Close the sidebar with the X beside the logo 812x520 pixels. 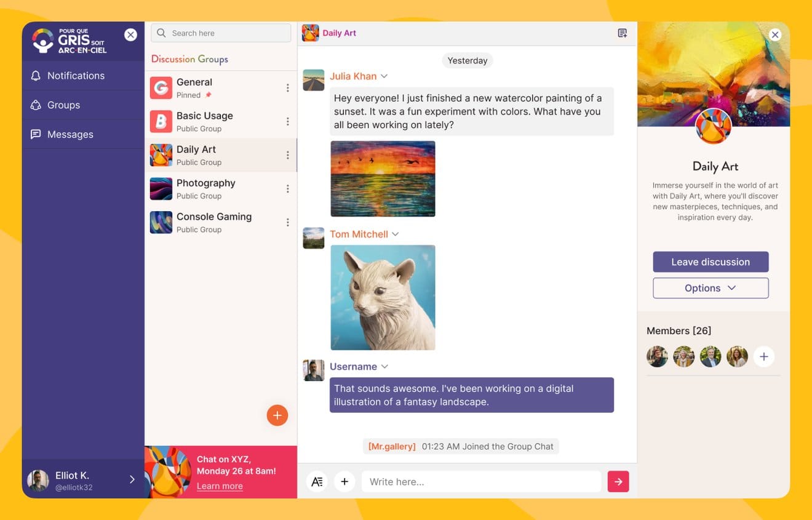[131, 35]
